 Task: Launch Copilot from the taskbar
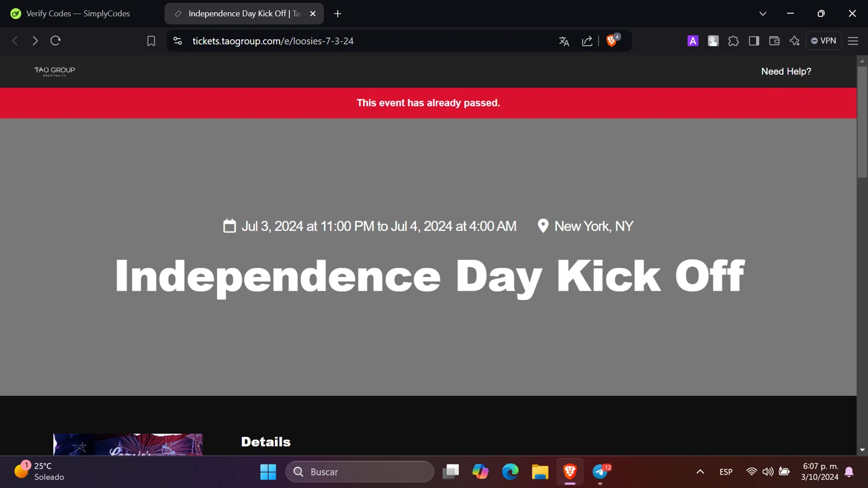[x=480, y=472]
